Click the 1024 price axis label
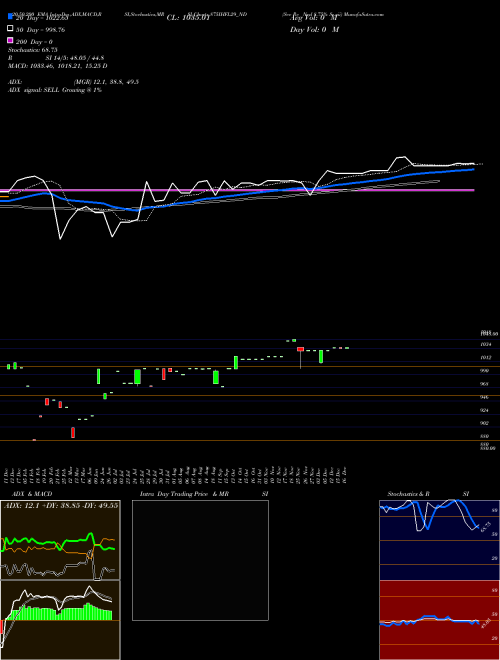Screen dimensions: 500x660 click(486, 344)
